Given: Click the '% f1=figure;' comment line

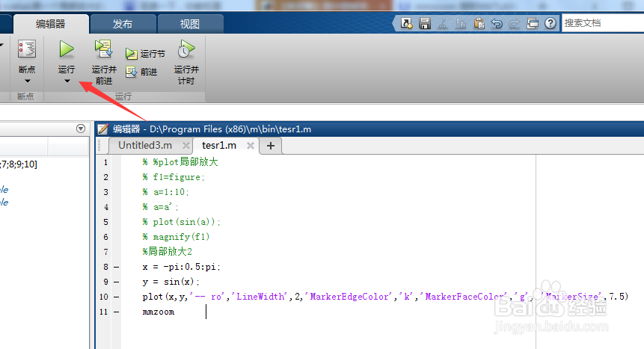Looking at the screenshot, I should pyautogui.click(x=174, y=177).
